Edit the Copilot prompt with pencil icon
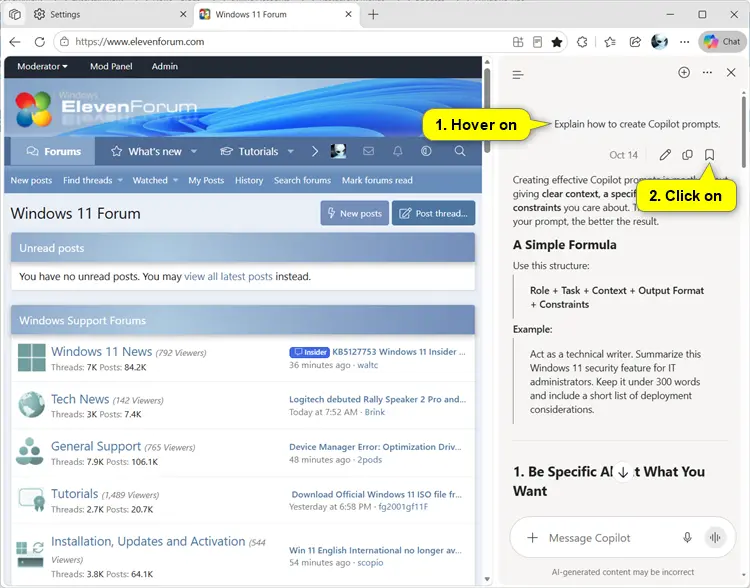The height and width of the screenshot is (588, 750). pos(665,155)
